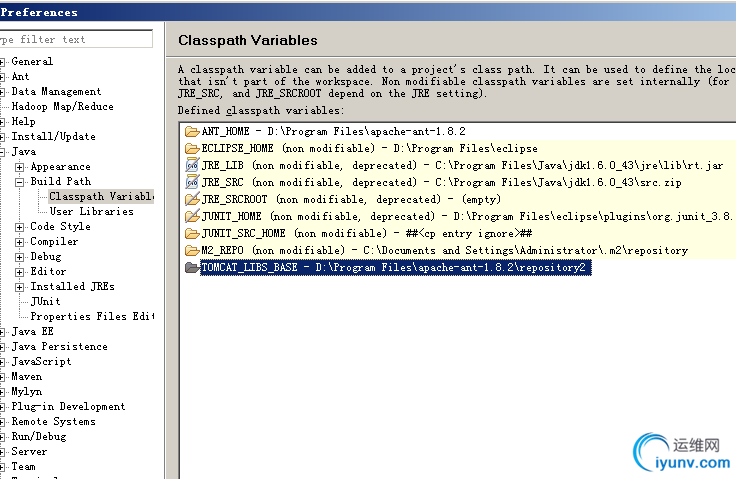Screen dimensions: 736x479
Task: Select Team preferences
Action: pyautogui.click(x=23, y=467)
